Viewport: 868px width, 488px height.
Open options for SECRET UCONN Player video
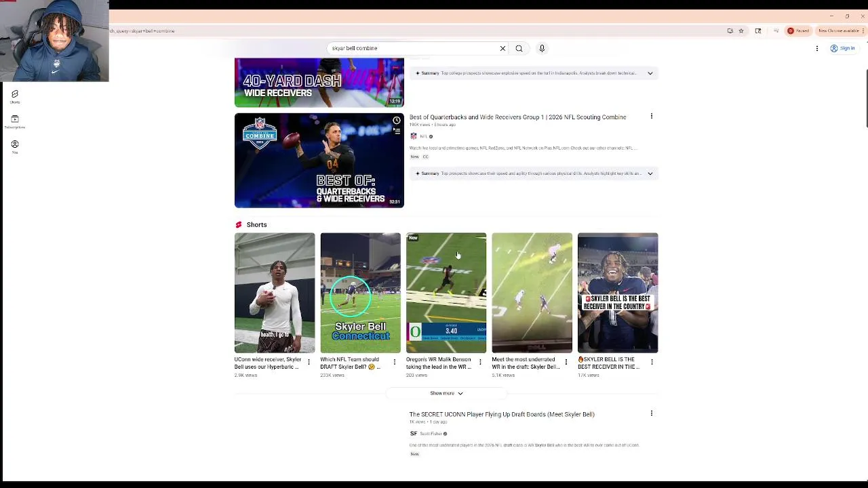652,413
